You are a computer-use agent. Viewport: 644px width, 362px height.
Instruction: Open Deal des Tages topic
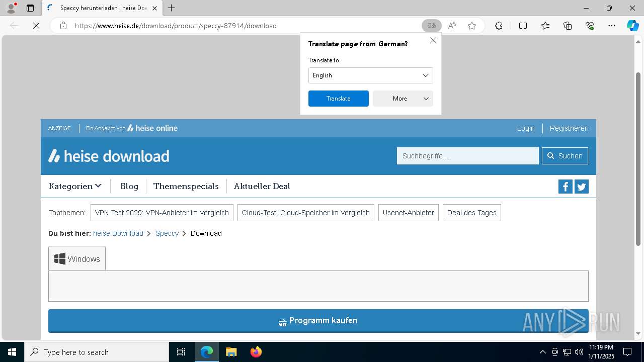[472, 213]
